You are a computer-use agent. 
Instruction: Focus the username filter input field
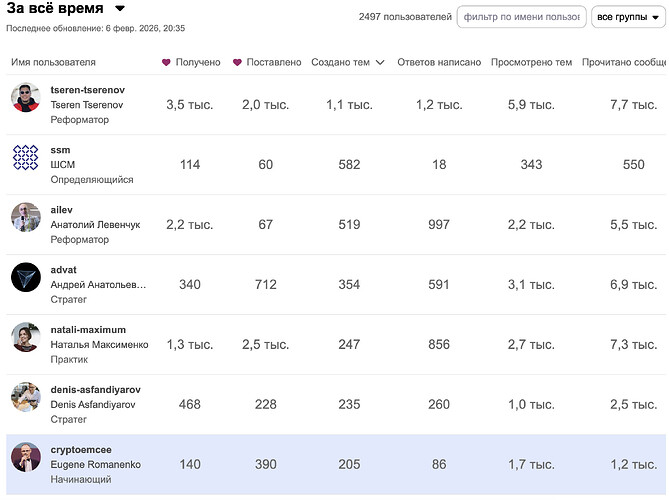coord(520,17)
